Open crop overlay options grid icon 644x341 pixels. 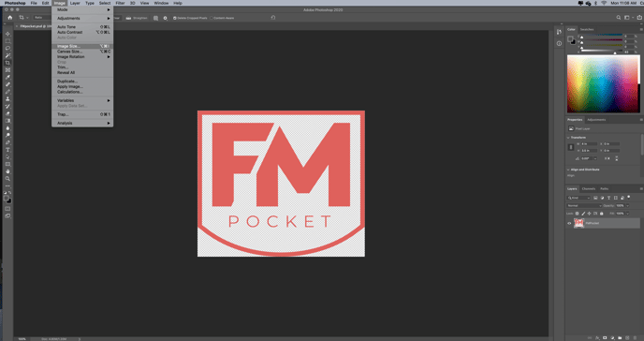[x=155, y=18]
